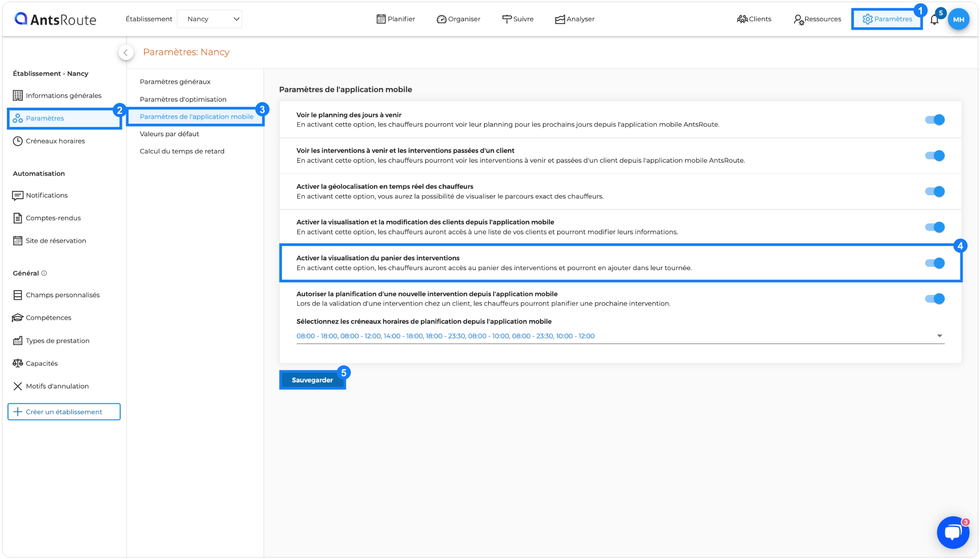Open Créneaux horaires link

click(55, 141)
